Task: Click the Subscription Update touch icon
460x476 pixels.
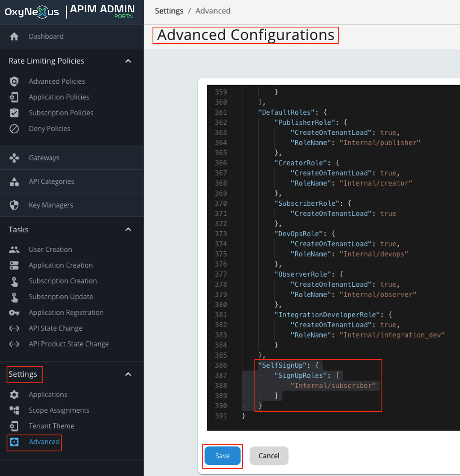Action: pyautogui.click(x=14, y=297)
